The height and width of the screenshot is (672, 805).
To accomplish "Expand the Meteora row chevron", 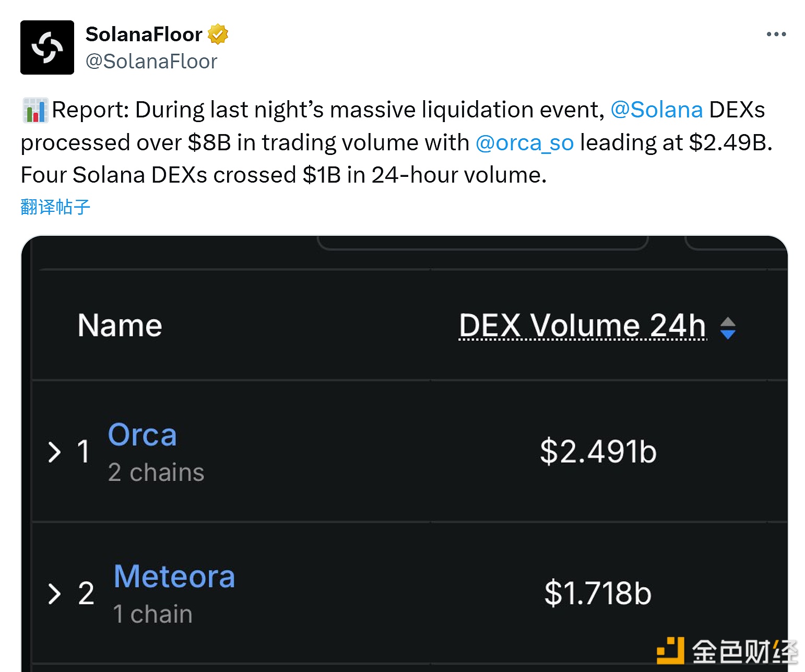I will click(x=54, y=594).
